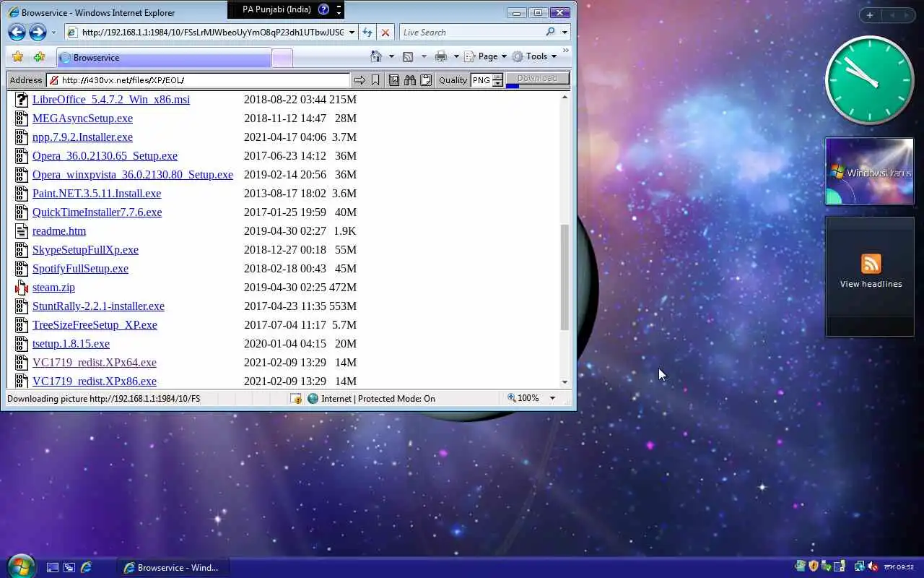Open the Live Search provider dropdown
Image resolution: width=924 pixels, height=578 pixels.
565,32
